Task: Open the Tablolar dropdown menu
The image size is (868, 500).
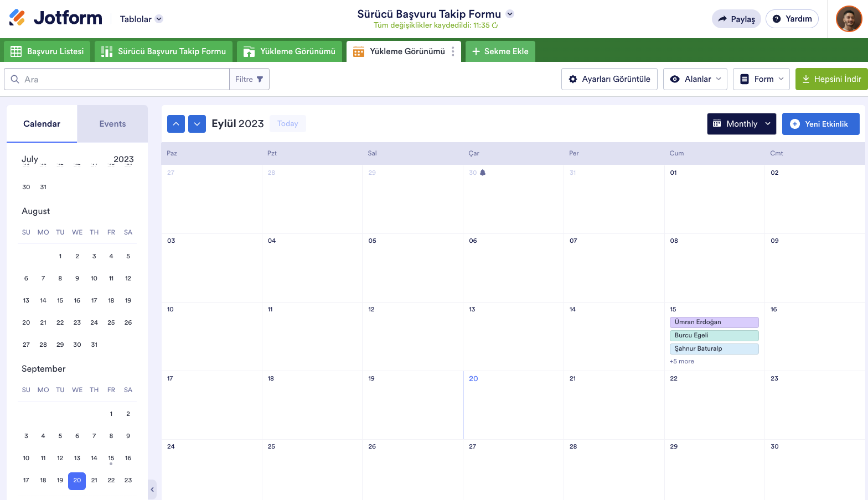Action: point(141,19)
